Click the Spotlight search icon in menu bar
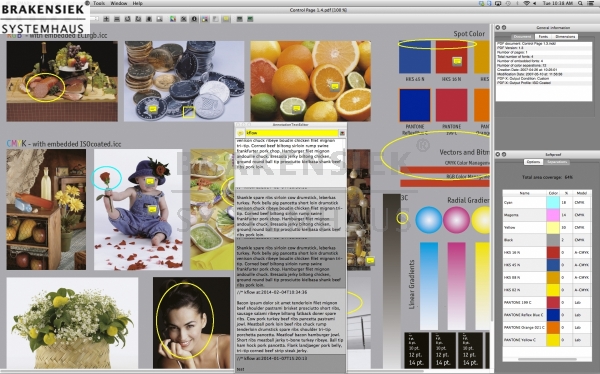The image size is (600, 374). (x=580, y=3)
